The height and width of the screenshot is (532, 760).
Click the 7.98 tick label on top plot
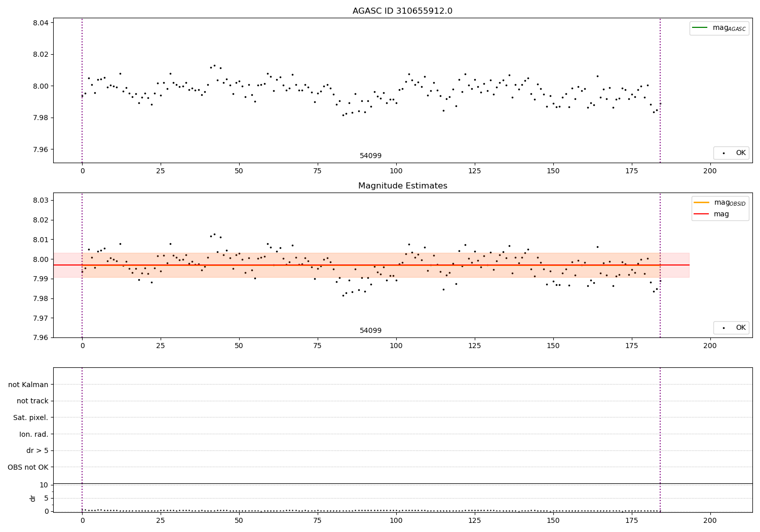(x=41, y=118)
